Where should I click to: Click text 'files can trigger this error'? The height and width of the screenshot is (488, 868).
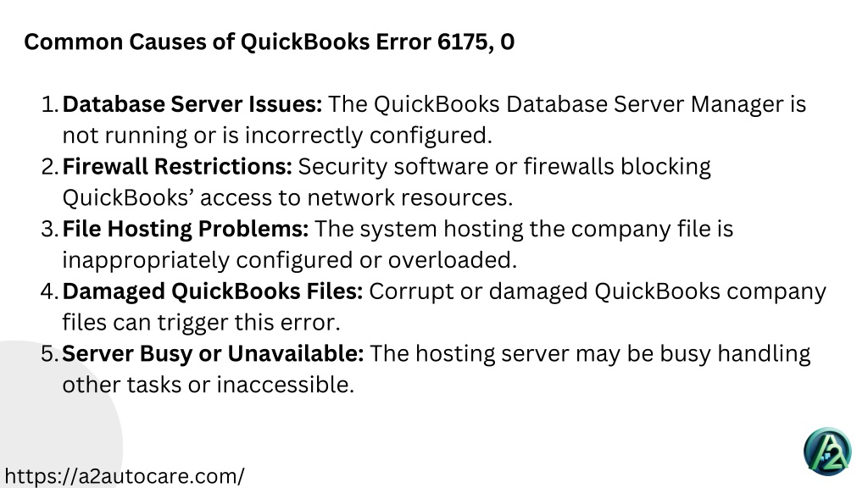(201, 323)
